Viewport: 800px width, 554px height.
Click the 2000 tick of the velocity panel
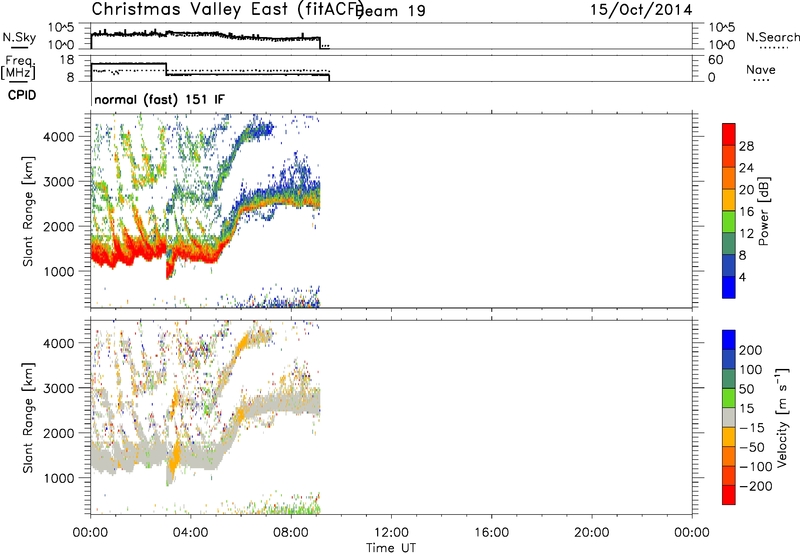[59, 433]
